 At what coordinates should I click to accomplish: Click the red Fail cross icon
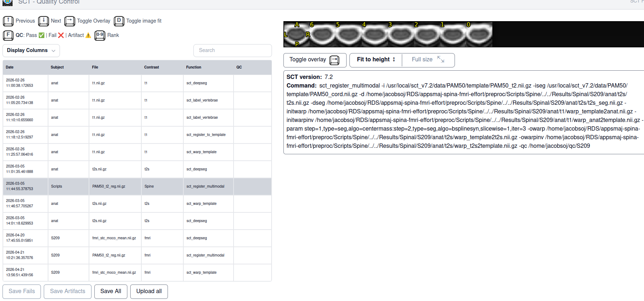click(x=61, y=35)
